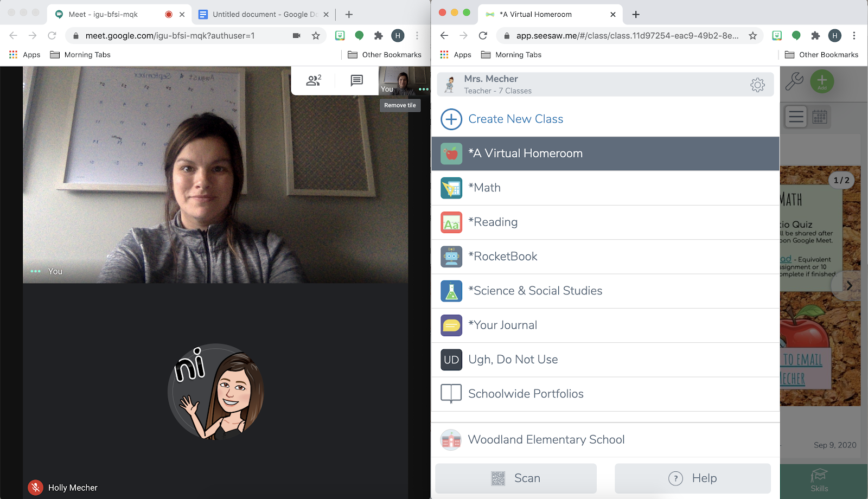The height and width of the screenshot is (499, 868).
Task: Open a new tab in the Meet window
Action: click(x=349, y=15)
